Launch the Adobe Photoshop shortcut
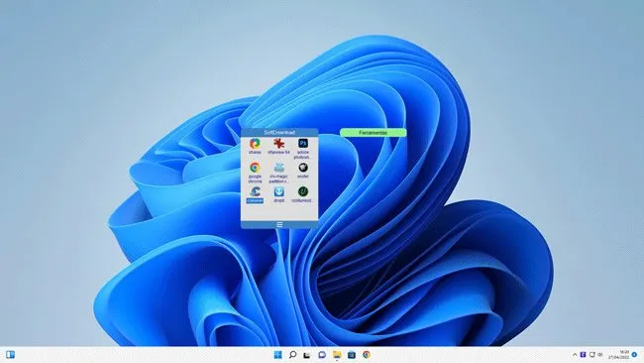Viewport: 644px width, 363px height. click(303, 149)
